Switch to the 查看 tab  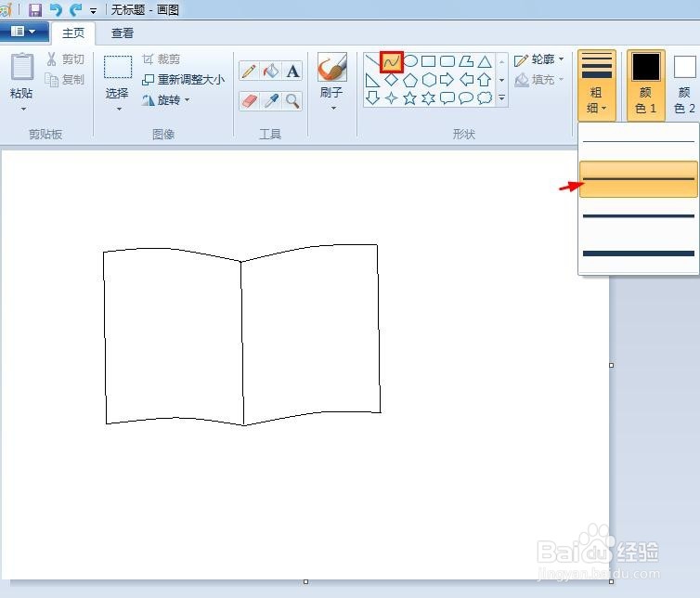click(x=123, y=33)
